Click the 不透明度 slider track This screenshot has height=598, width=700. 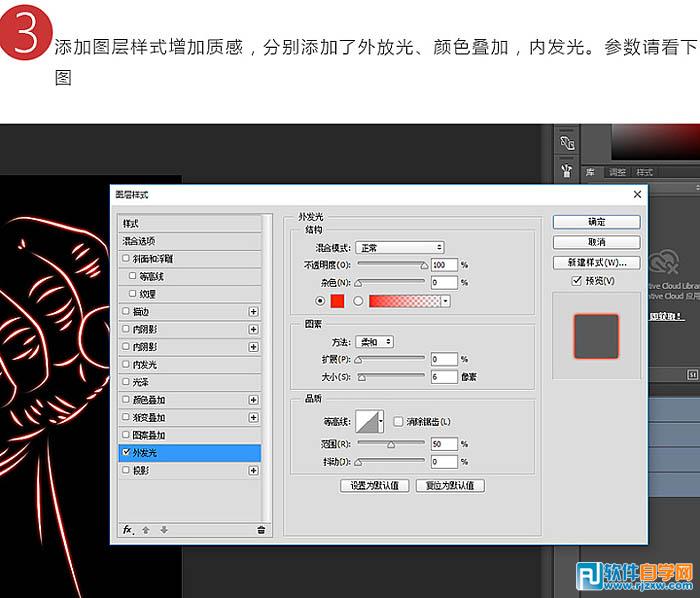391,264
